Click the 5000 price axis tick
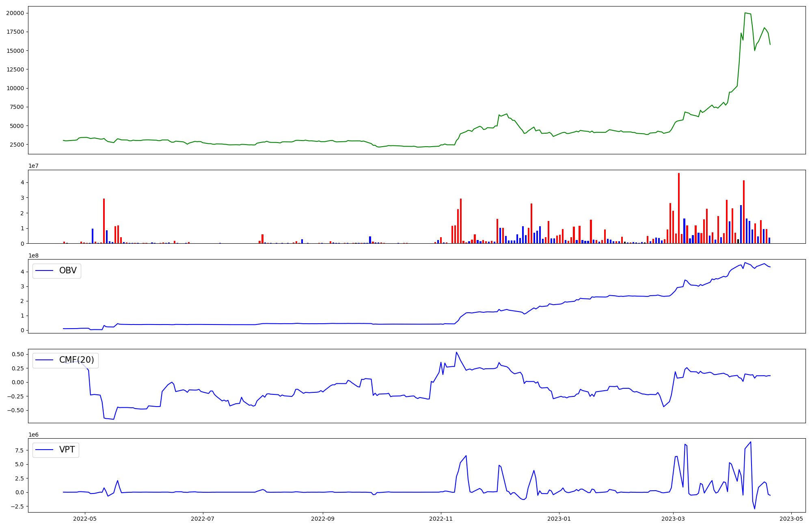 17,126
